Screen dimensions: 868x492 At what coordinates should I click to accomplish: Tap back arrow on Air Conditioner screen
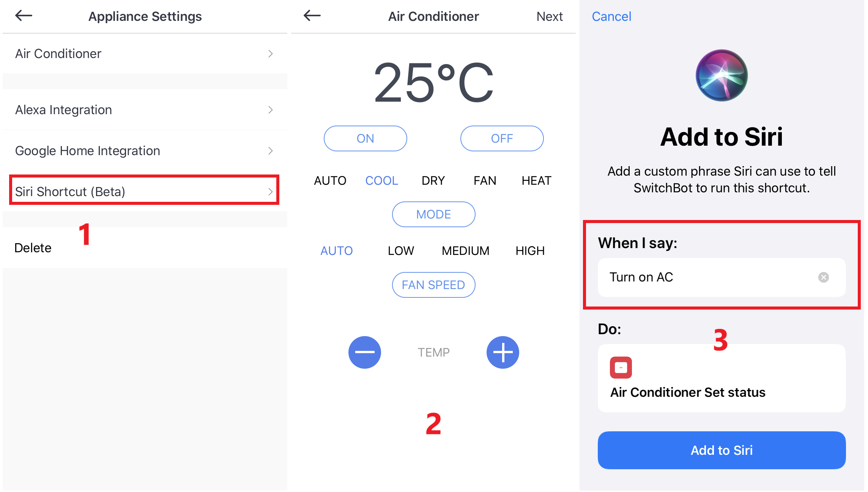coord(312,16)
